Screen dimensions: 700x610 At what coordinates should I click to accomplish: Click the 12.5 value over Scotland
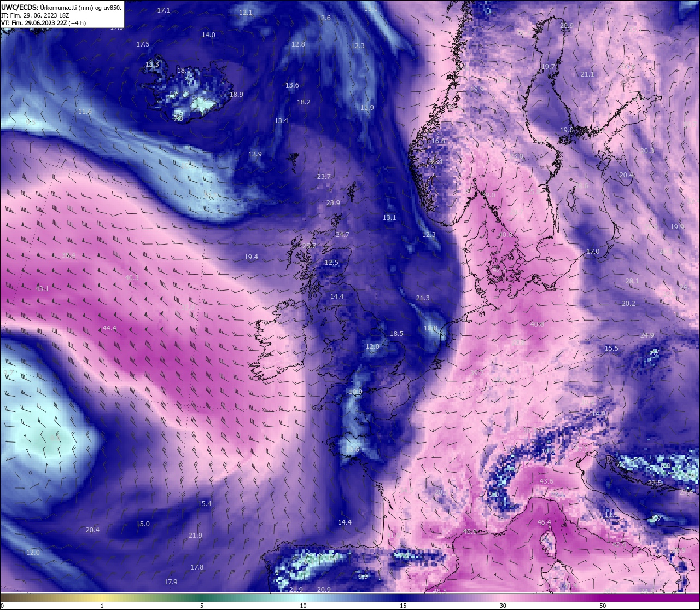click(x=331, y=263)
